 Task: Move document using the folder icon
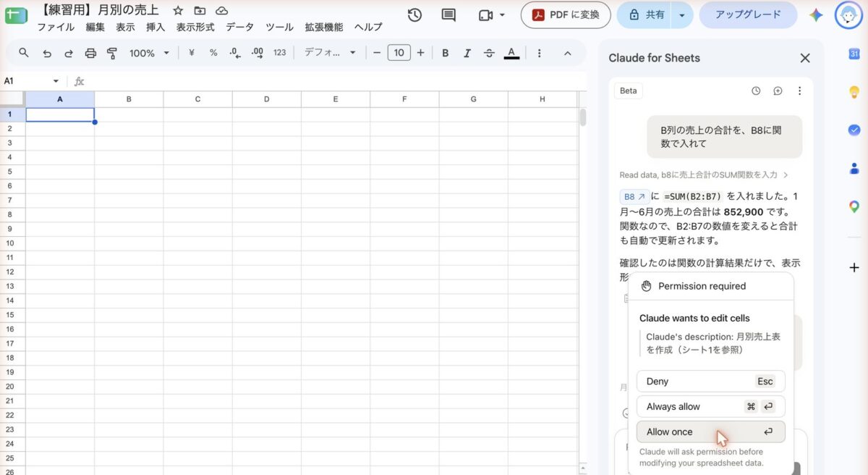(200, 11)
